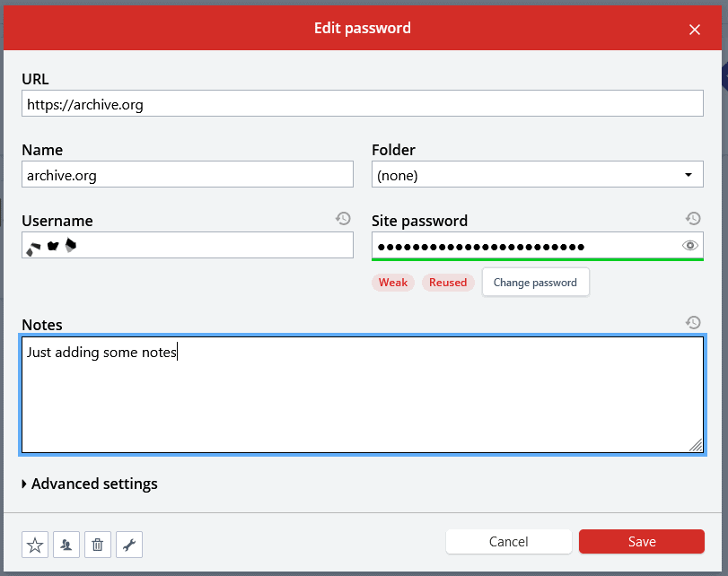The height and width of the screenshot is (576, 728).
Task: Click into the Username field
Action: point(187,245)
